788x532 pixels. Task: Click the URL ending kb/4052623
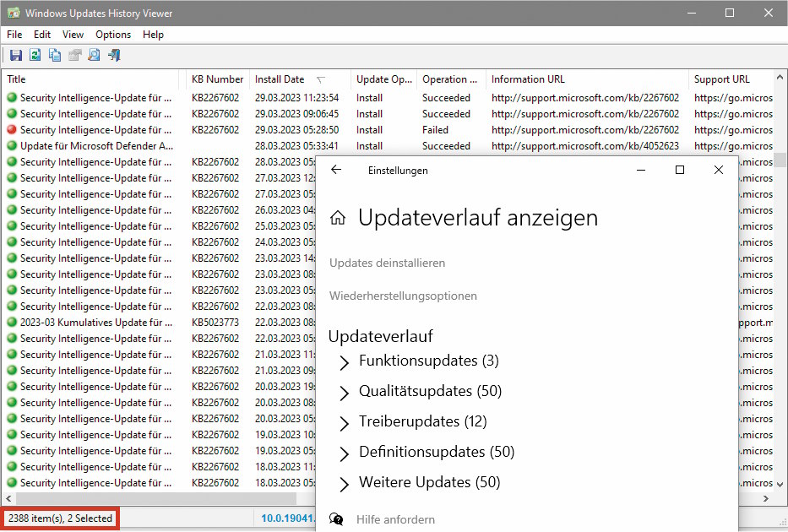(x=585, y=146)
